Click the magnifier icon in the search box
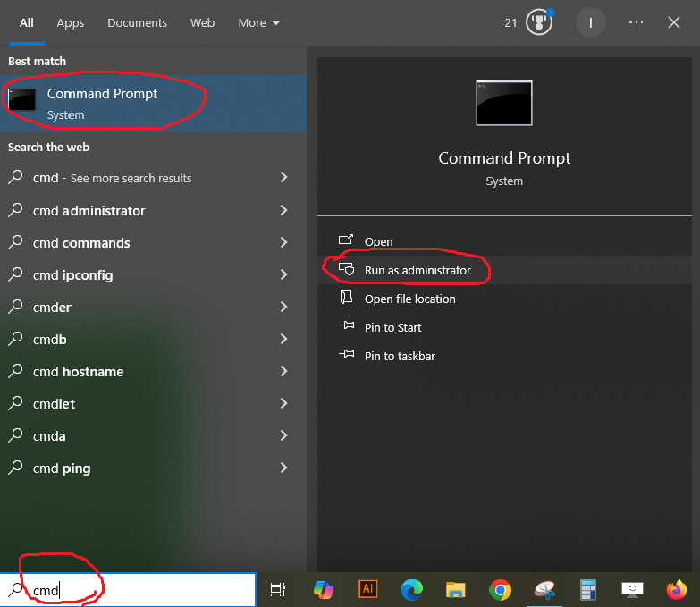700x607 pixels. [x=15, y=590]
